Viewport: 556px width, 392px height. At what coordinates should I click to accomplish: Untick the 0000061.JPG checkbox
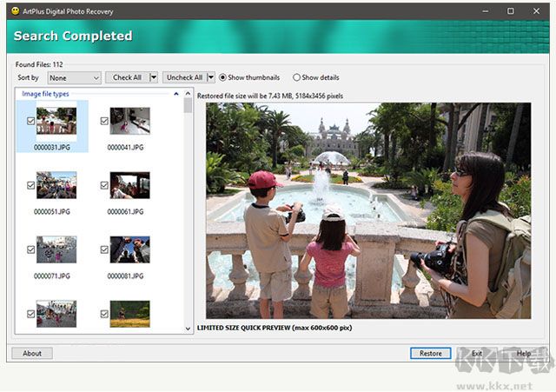[104, 186]
